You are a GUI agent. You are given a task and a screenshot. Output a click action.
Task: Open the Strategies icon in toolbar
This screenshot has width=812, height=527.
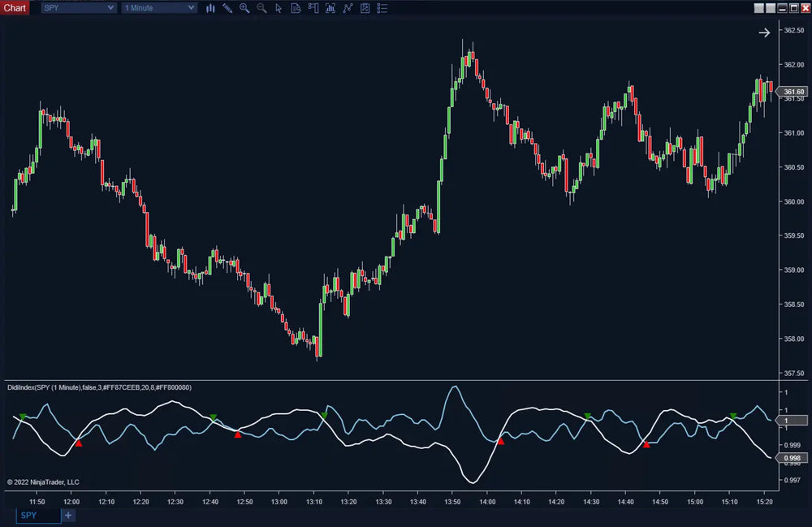click(x=348, y=8)
